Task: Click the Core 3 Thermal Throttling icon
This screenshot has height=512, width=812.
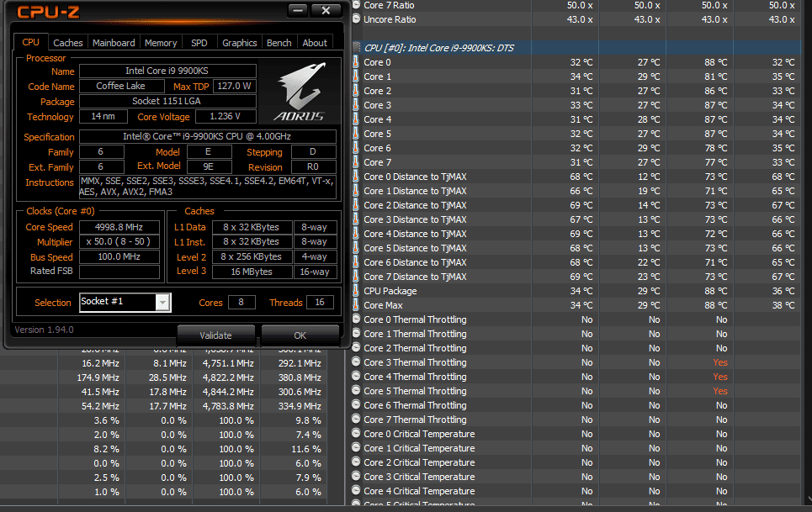Action: pyautogui.click(x=356, y=362)
